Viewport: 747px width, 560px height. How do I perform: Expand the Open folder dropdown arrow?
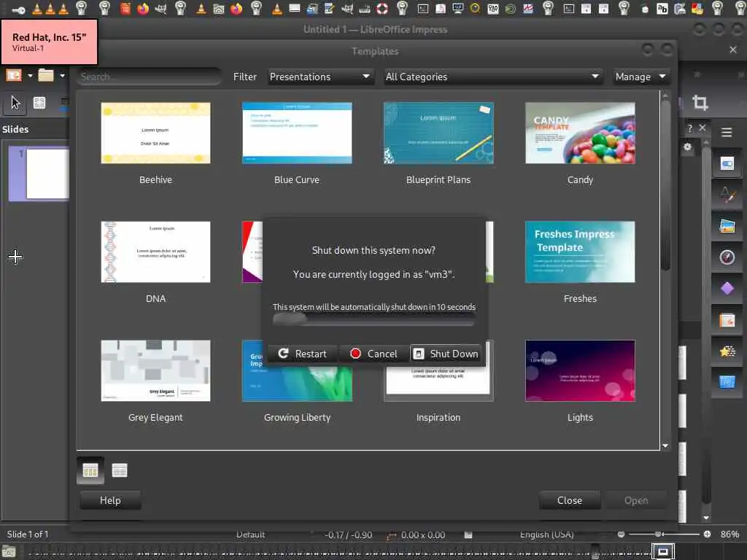point(62,75)
